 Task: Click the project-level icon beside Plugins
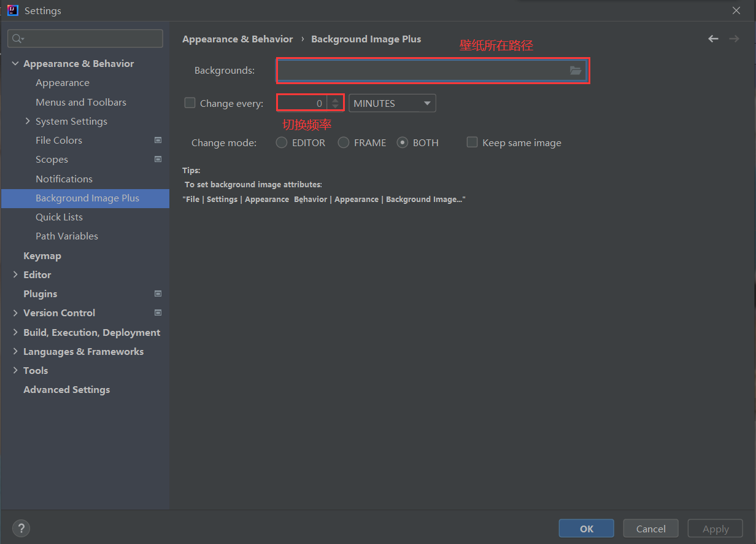158,294
